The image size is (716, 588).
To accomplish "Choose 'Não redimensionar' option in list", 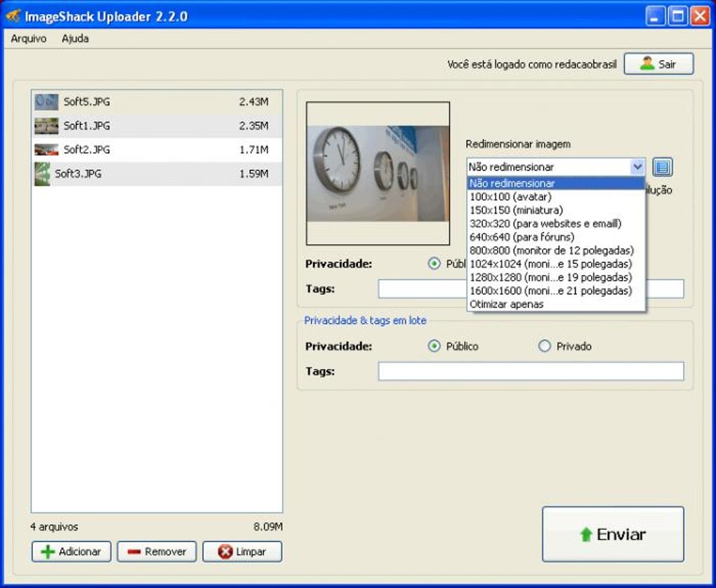I will coord(556,184).
